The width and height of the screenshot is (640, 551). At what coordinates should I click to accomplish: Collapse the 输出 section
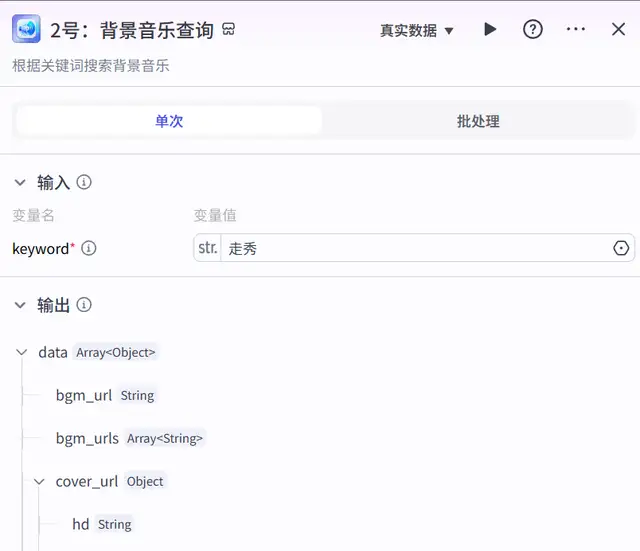click(x=20, y=305)
